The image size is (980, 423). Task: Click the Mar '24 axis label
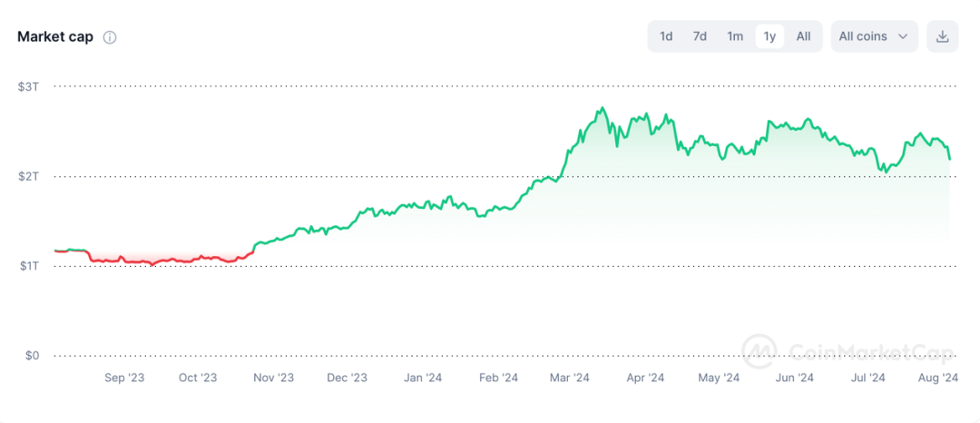569,378
